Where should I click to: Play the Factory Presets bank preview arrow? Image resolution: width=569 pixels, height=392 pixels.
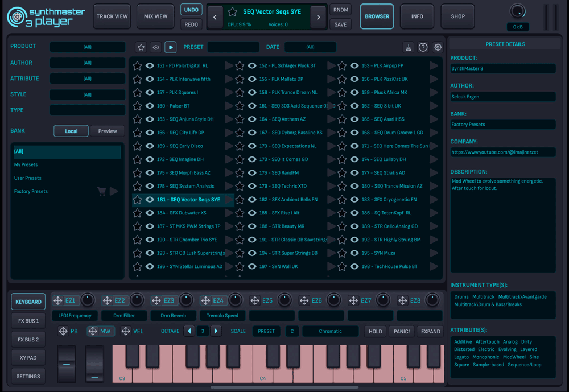(x=114, y=191)
